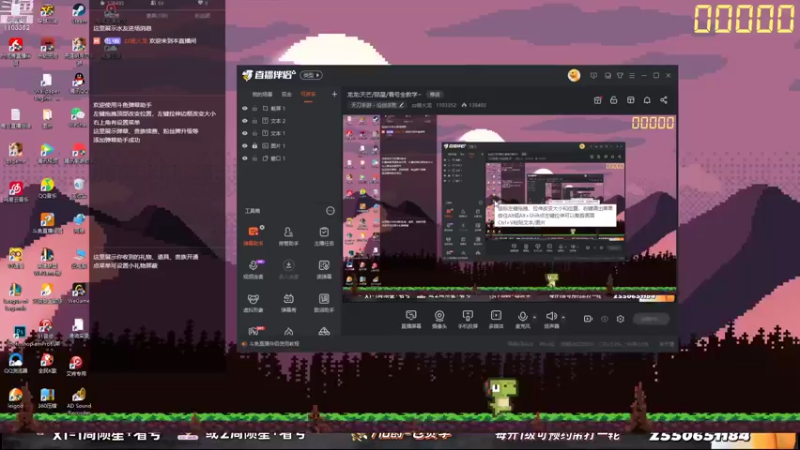Expand the speaker dropdown arrow
Viewport: 800px width, 450px height.
tap(563, 317)
